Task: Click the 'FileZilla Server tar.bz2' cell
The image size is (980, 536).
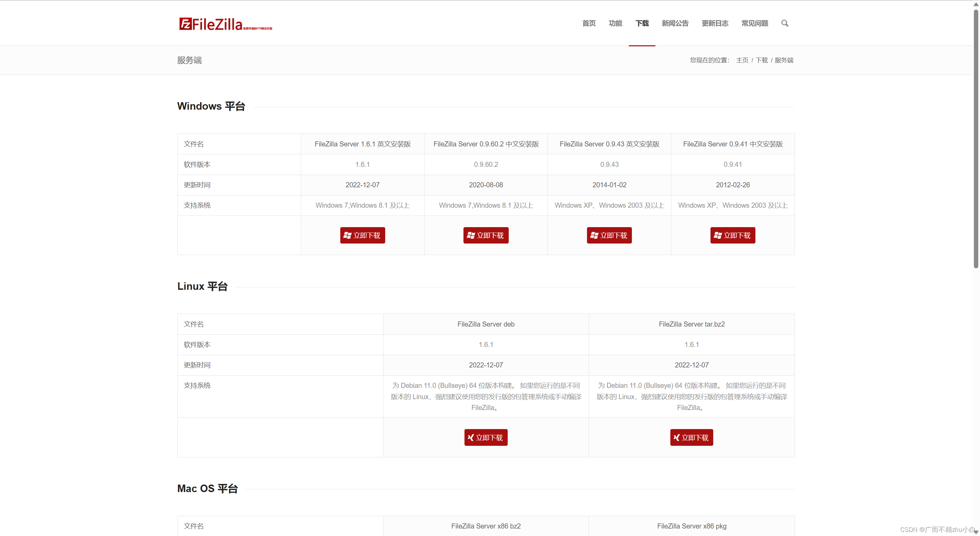Action: 692,324
